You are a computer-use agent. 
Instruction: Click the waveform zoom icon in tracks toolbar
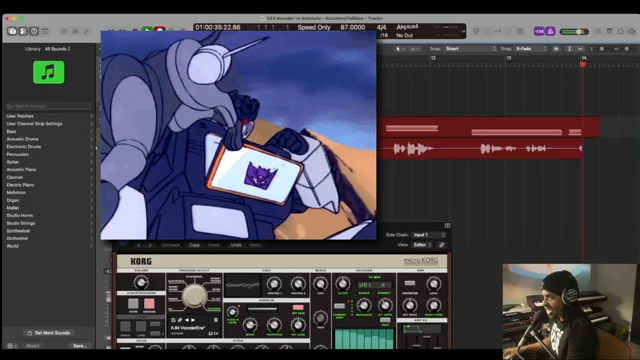[x=556, y=49]
